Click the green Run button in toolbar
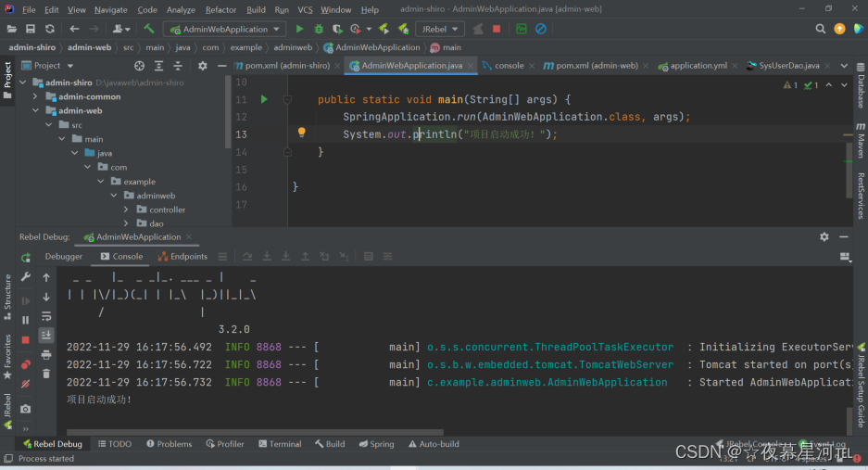Image resolution: width=868 pixels, height=470 pixels. pyautogui.click(x=299, y=29)
